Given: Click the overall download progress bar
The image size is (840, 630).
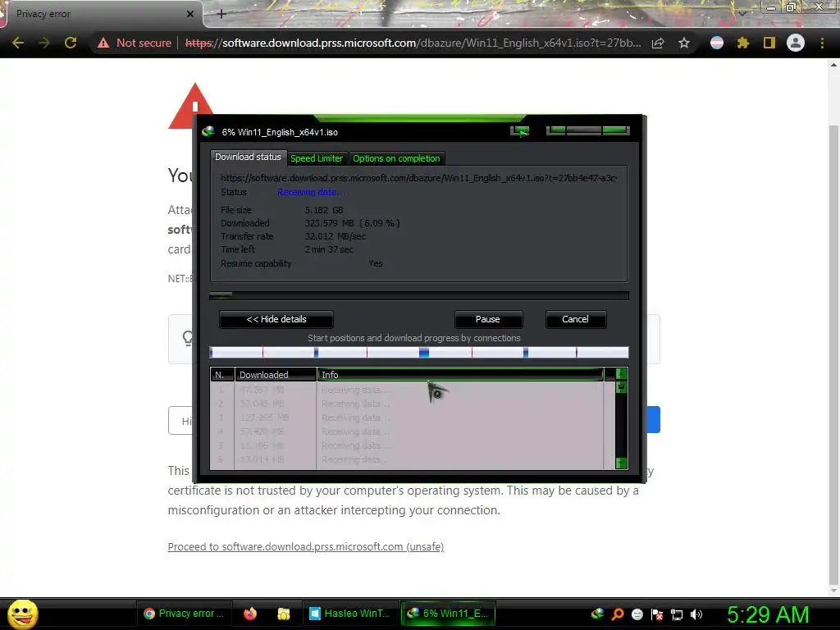Looking at the screenshot, I should pos(419,295).
